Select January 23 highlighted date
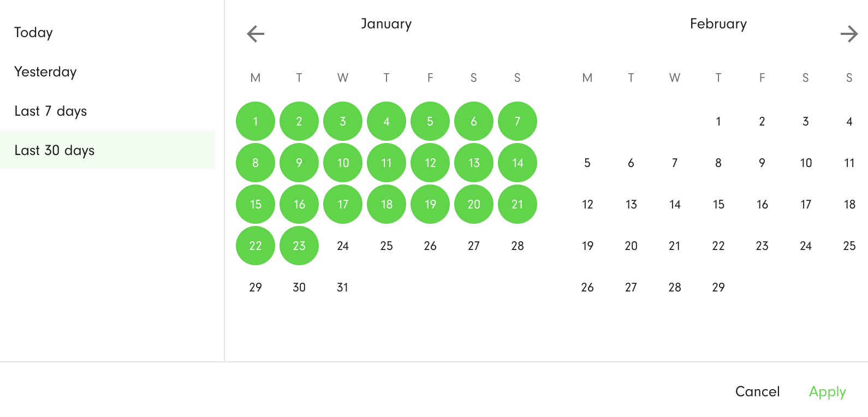 tap(299, 246)
